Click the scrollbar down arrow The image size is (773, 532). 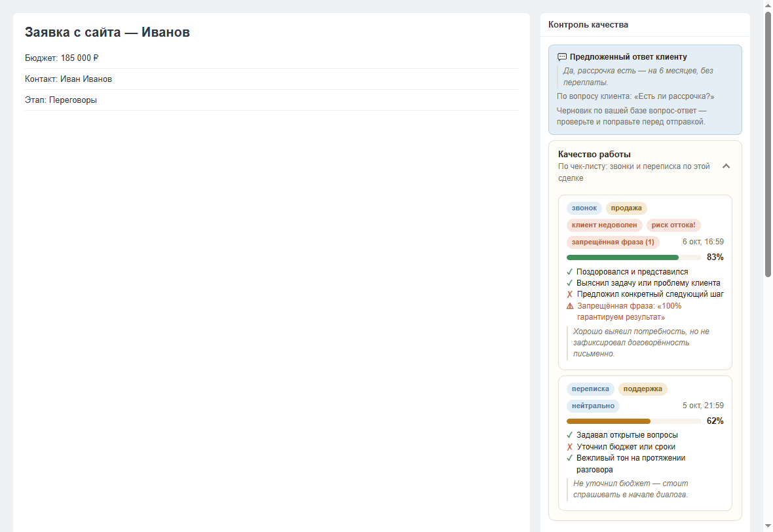(x=768, y=527)
